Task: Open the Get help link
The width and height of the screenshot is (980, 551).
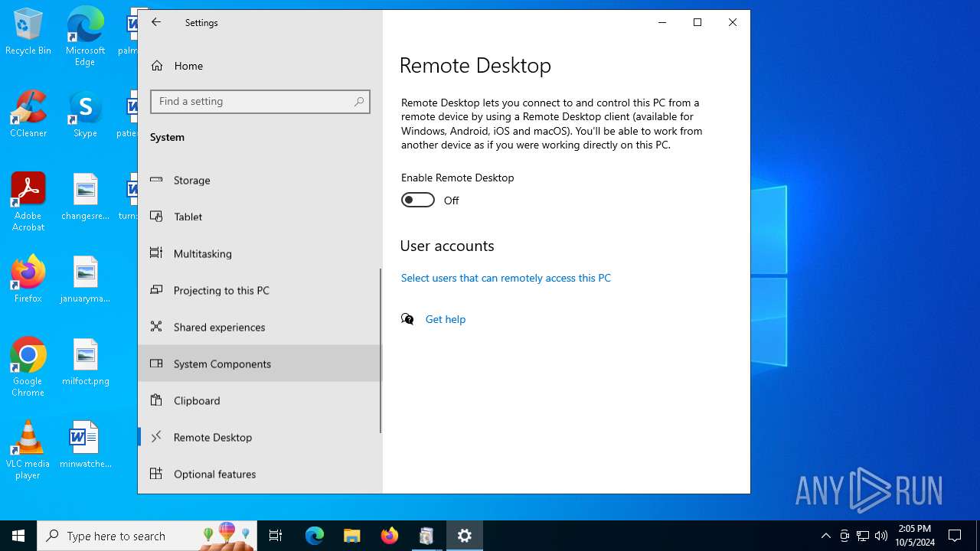Action: [x=446, y=319]
